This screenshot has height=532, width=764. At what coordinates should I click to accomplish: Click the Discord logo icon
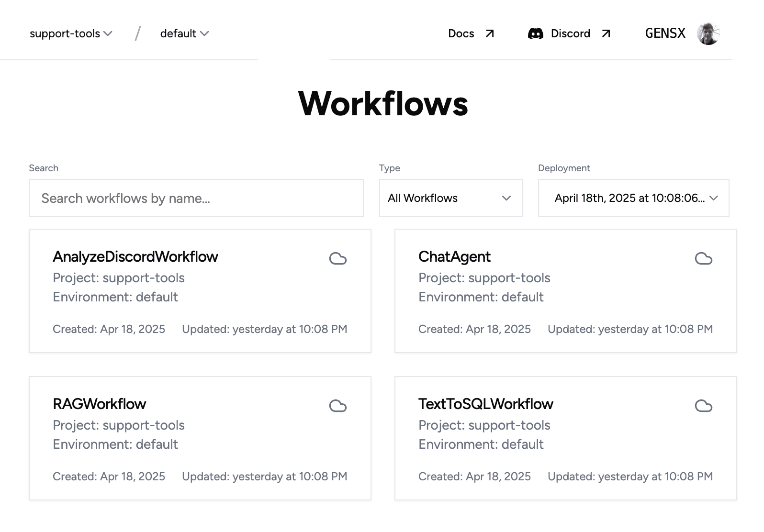click(535, 33)
